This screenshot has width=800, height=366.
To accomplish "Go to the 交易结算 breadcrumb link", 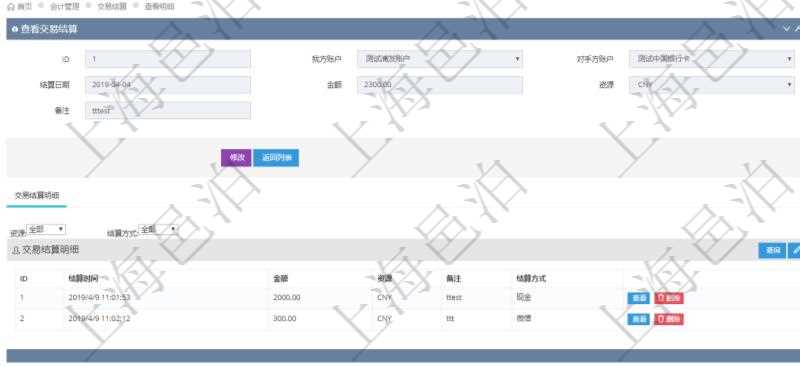I will coord(112,7).
